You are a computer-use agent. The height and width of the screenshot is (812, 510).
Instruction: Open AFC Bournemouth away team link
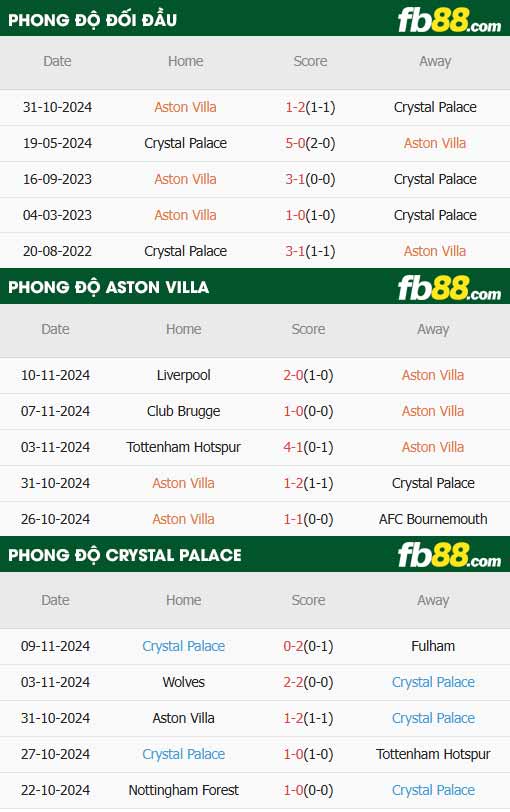tap(433, 519)
